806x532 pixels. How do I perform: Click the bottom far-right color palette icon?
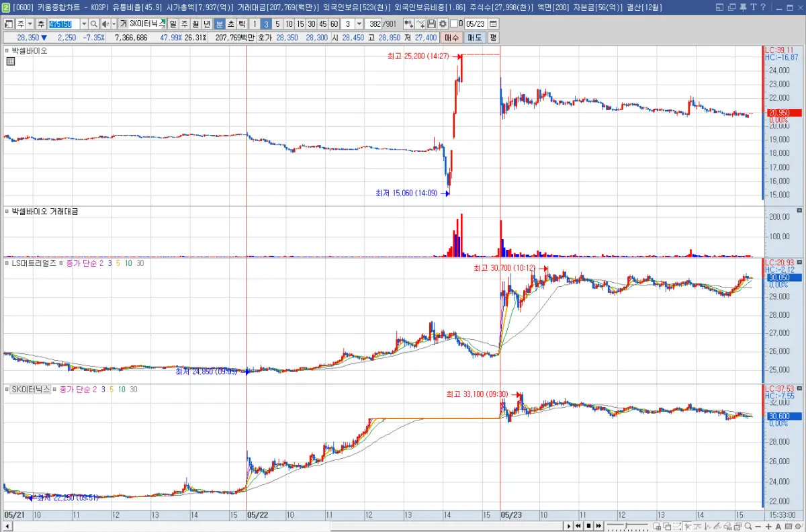[798, 526]
